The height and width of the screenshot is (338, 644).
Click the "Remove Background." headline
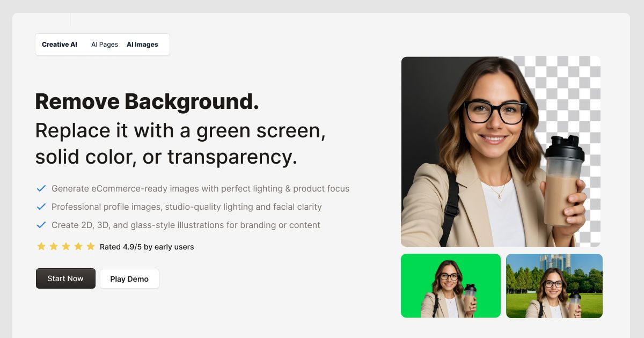click(147, 101)
